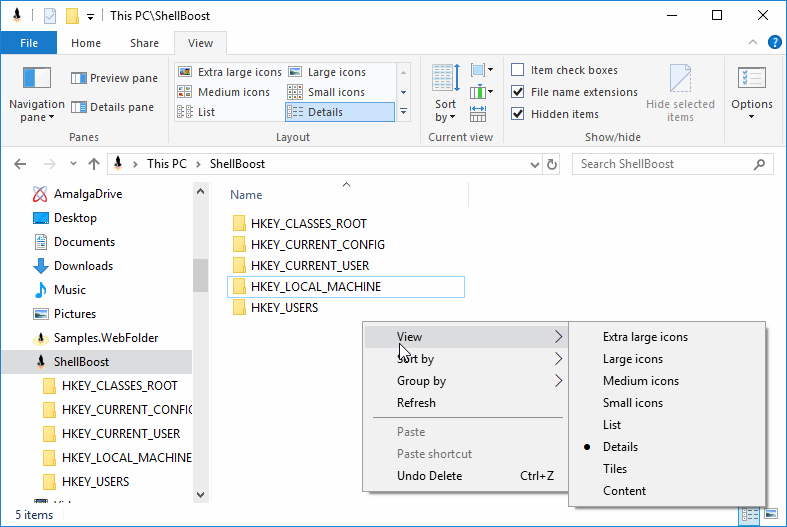Image resolution: width=787 pixels, height=527 pixels.
Task: Expand the layout gallery More arrow
Action: (x=404, y=112)
